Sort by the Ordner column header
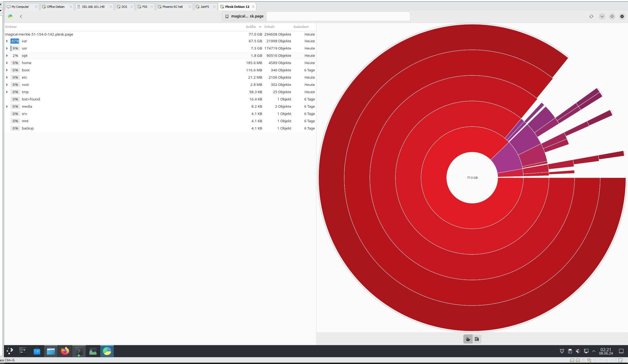 (11, 27)
